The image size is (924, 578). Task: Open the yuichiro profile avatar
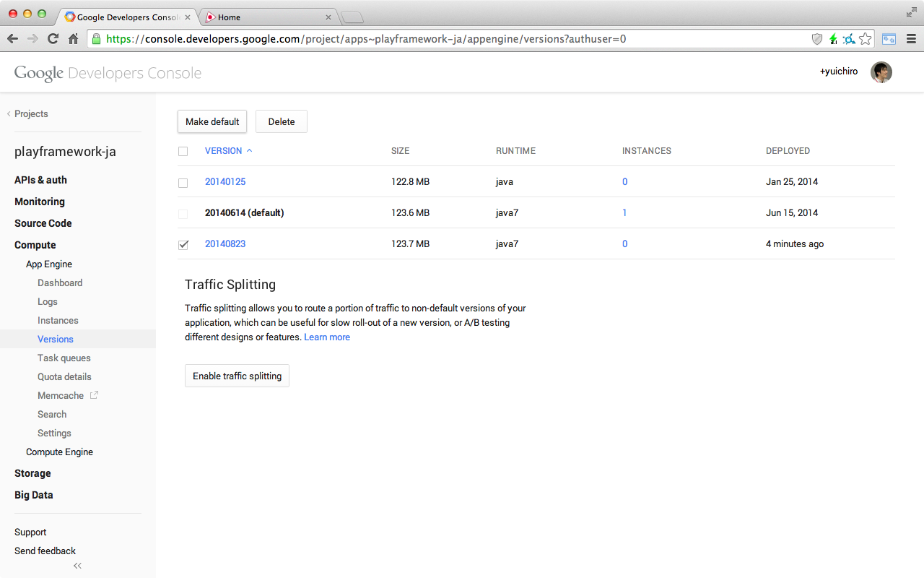(881, 72)
